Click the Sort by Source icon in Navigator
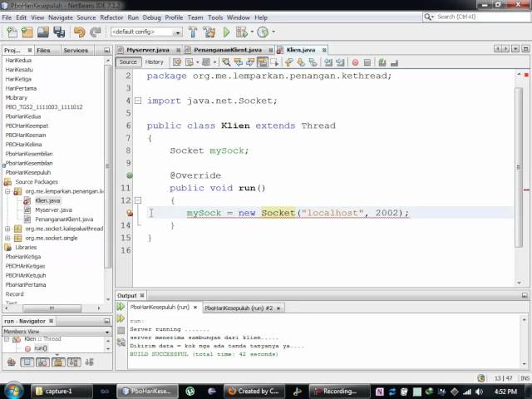 90,362
